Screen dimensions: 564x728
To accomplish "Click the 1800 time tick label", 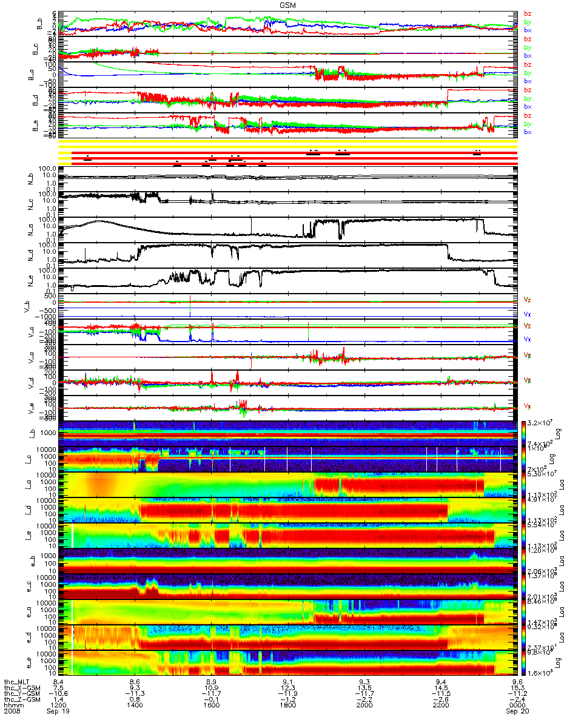I will point(287,706).
